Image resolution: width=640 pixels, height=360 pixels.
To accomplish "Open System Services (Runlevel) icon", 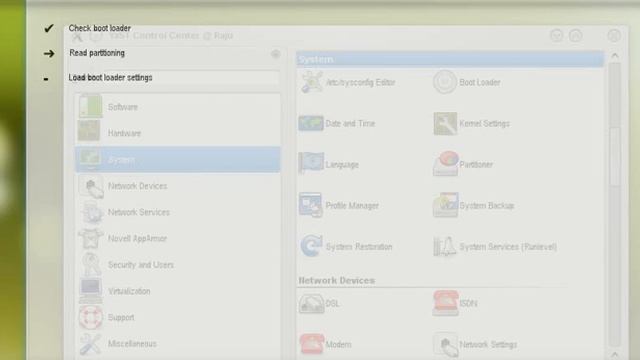I will click(x=445, y=246).
